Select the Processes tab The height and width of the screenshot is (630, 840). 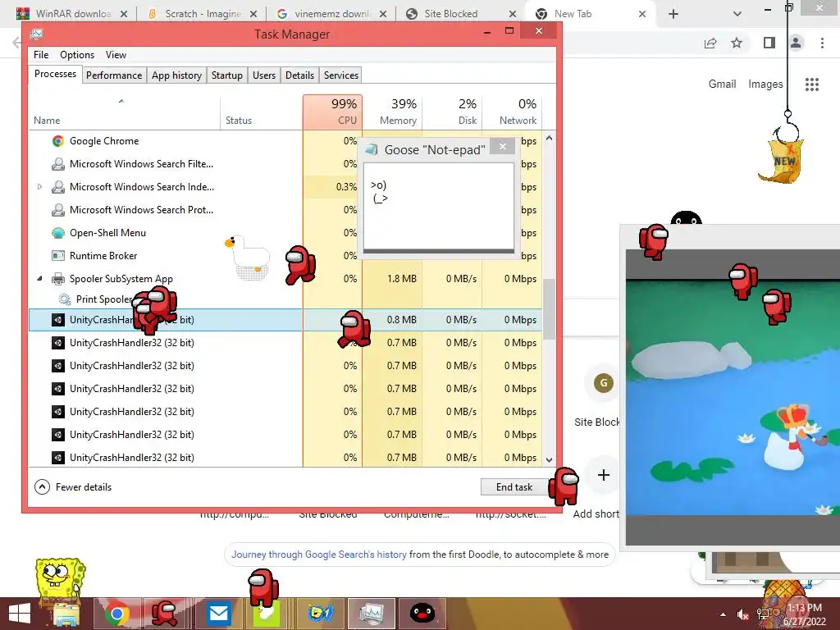55,74
